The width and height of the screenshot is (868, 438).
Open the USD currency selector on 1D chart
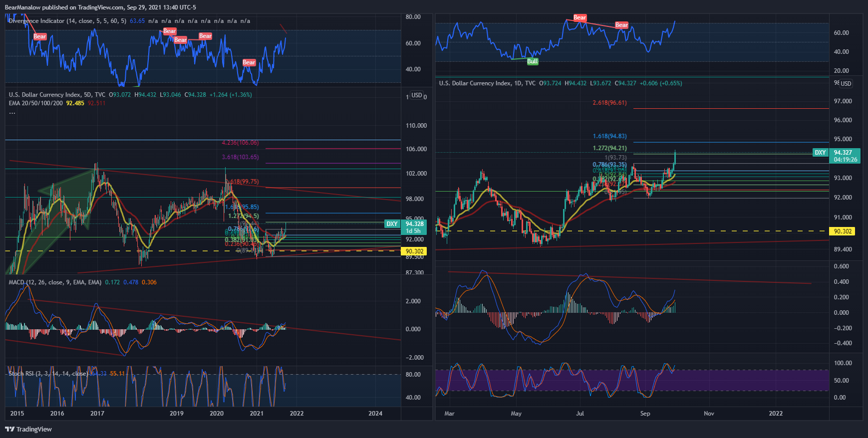coord(846,83)
